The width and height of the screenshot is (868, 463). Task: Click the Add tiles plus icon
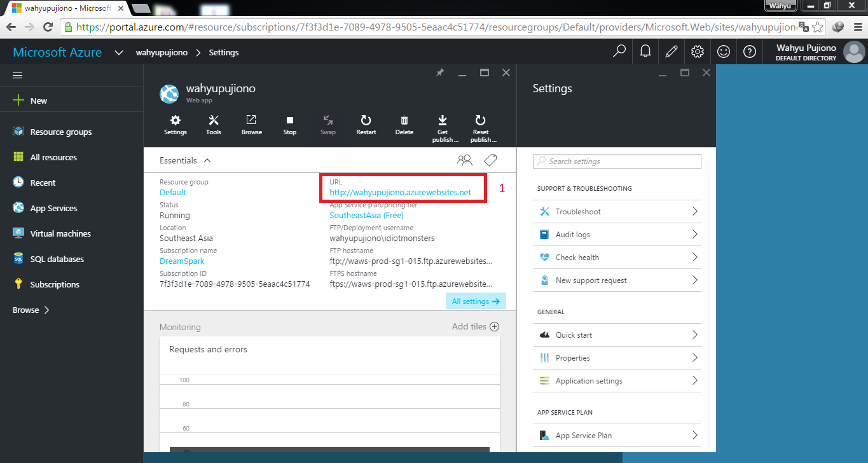494,326
